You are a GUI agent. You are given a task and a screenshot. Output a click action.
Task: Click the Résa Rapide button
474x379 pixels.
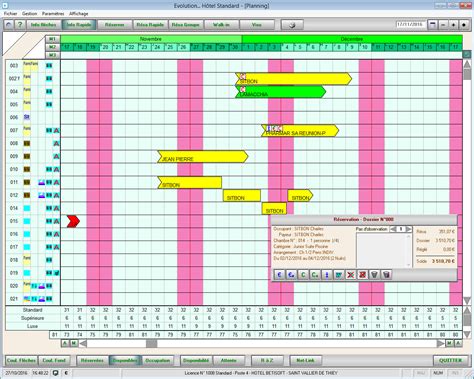(x=150, y=25)
